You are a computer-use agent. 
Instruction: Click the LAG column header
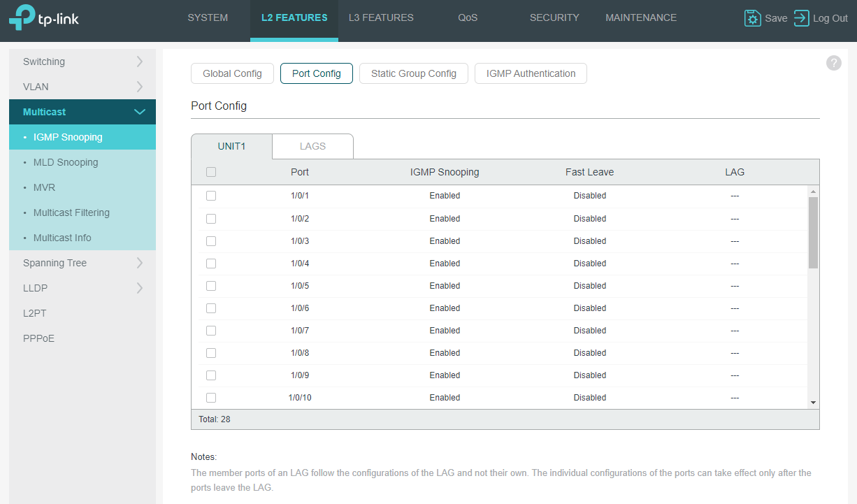coord(735,172)
